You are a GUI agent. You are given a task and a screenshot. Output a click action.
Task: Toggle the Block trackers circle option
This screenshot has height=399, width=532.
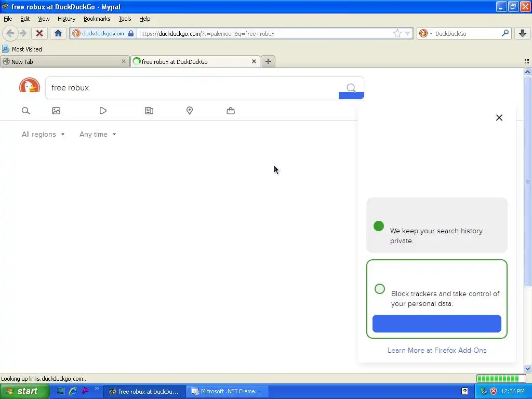click(x=380, y=289)
